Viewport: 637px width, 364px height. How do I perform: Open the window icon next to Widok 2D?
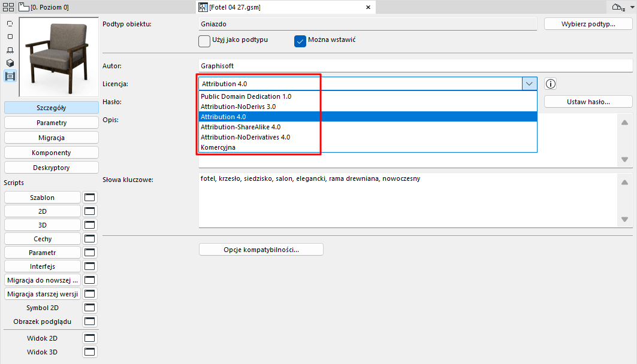(x=89, y=338)
